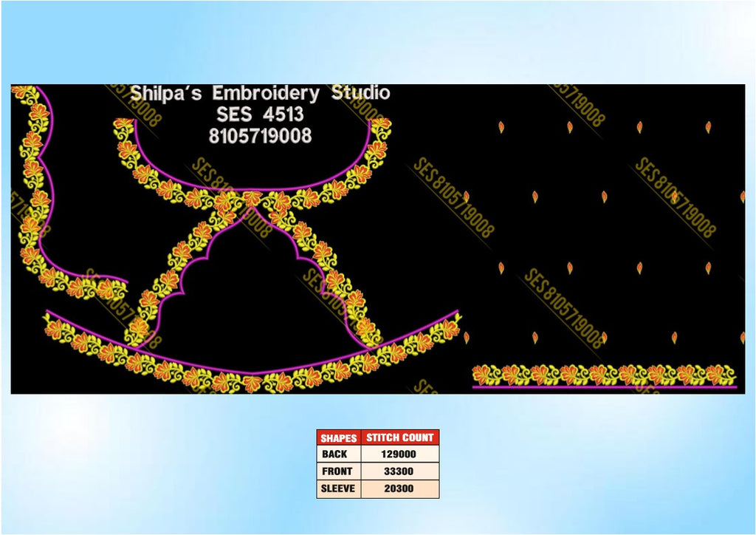The image size is (756, 535).
Task: Click the phone number "8105719008" under SES 4513
Action: [x=261, y=136]
